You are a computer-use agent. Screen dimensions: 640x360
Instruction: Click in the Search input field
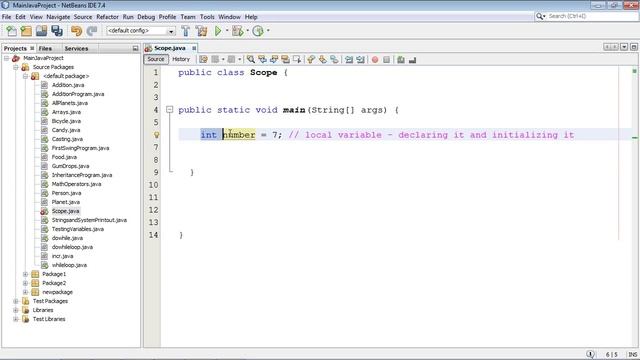(x=592, y=16)
